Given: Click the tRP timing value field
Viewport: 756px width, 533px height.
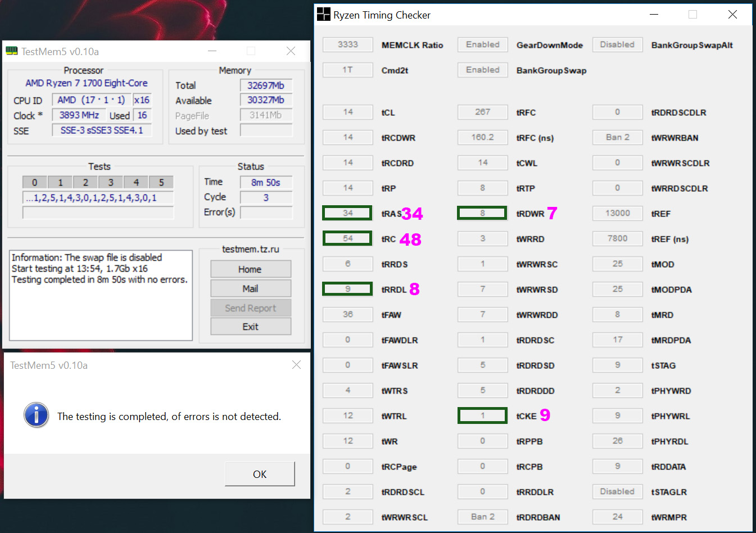Looking at the screenshot, I should [348, 188].
